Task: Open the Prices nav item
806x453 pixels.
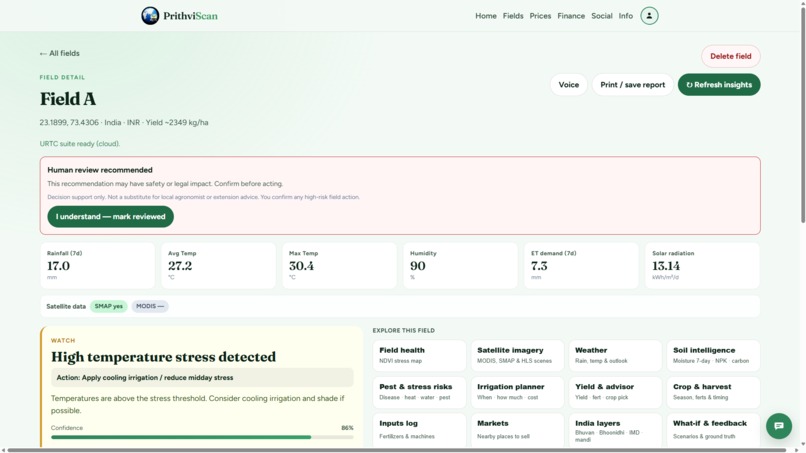Action: pyautogui.click(x=540, y=16)
